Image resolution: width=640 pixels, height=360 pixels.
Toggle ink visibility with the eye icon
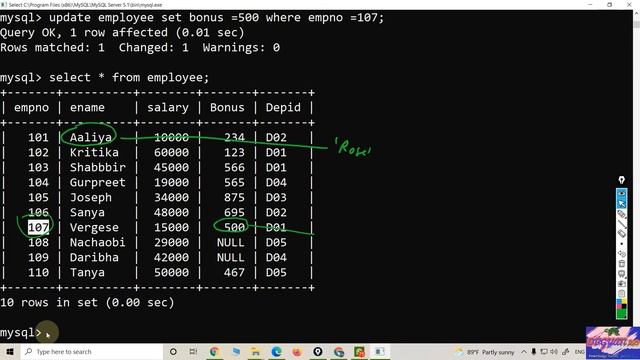[621, 193]
